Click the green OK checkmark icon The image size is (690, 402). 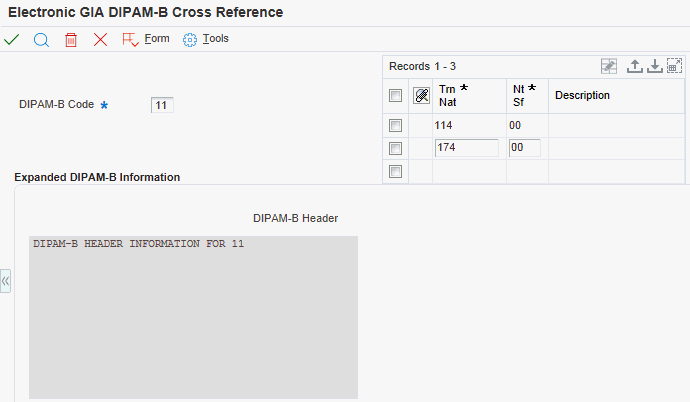[x=11, y=40]
